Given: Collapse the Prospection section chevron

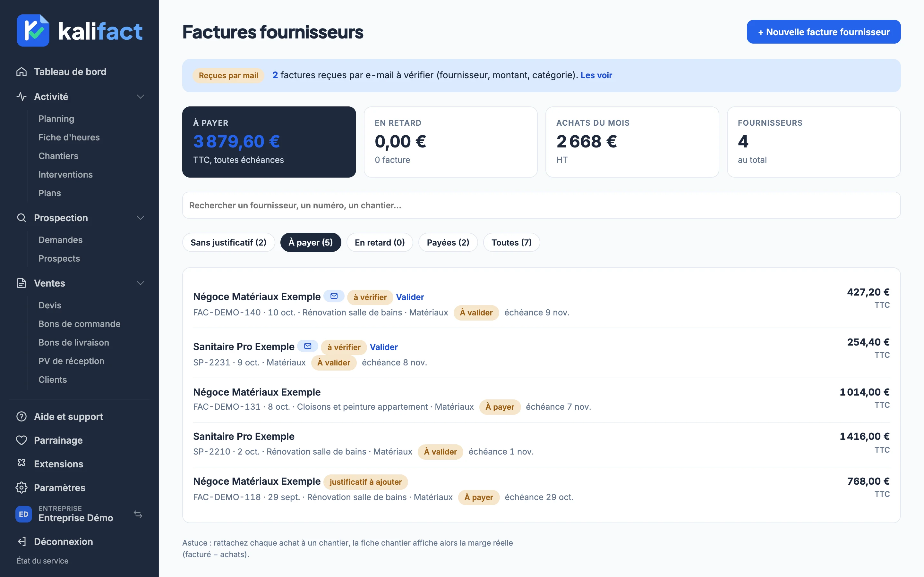Looking at the screenshot, I should tap(141, 218).
